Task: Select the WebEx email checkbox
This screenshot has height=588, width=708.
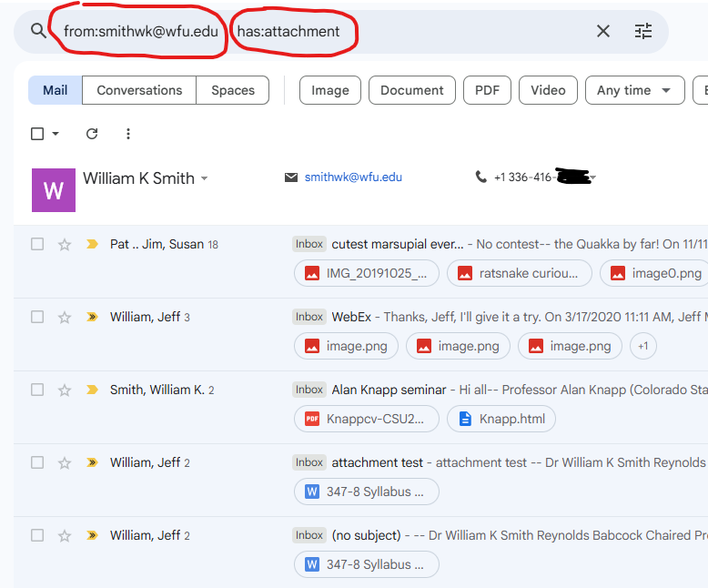Action: click(x=37, y=317)
